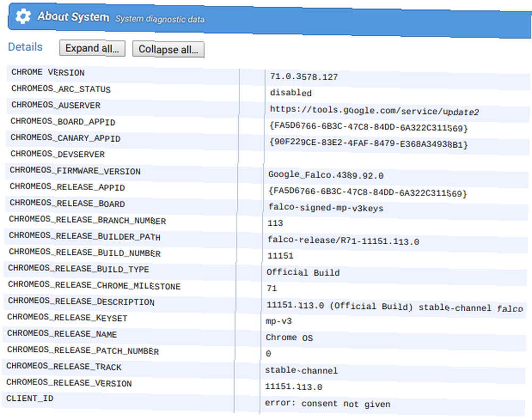Select the CHROMEOS_RELEASE_APPID value
532x420 pixels.
click(x=368, y=192)
